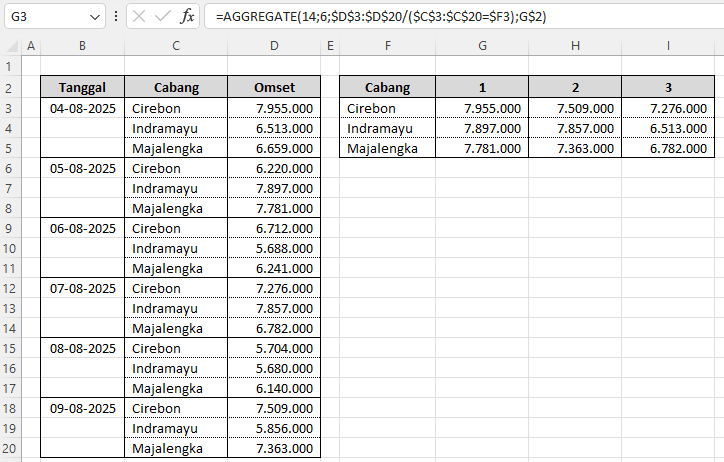Click Omset value 5.688.000 in row 10
Screen dimensions: 724x462
[274, 248]
